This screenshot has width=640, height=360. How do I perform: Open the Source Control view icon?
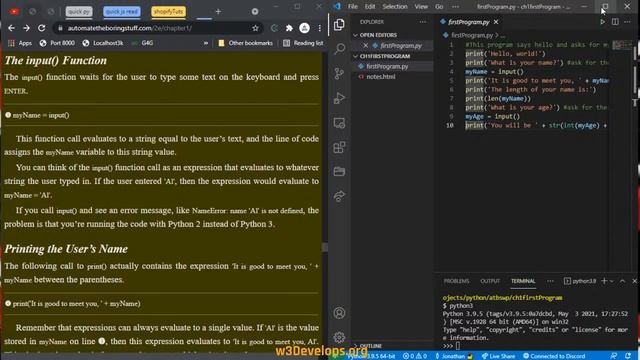coord(339,73)
